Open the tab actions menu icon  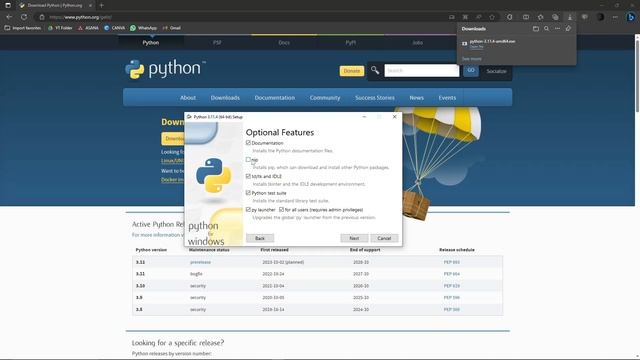coord(8,5)
